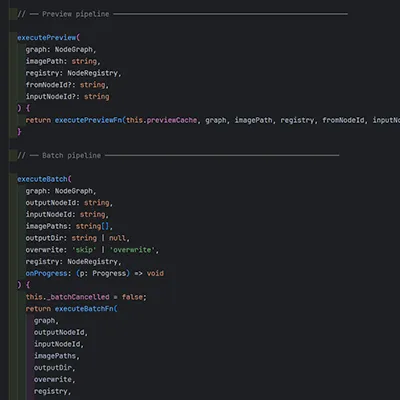The width and height of the screenshot is (400, 400).
Task: Click 'graph: NodeGraph,' under executeBatch
Action: click(61, 191)
